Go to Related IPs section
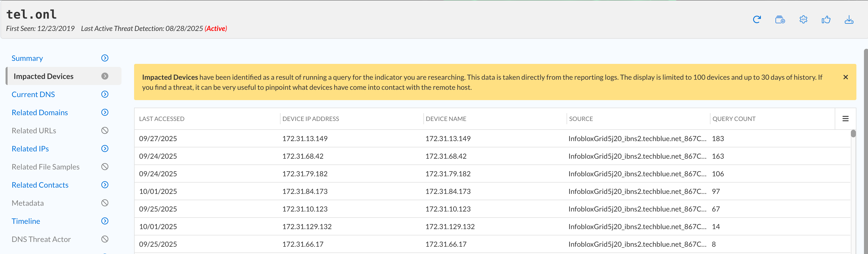The height and width of the screenshot is (254, 868). pos(30,149)
